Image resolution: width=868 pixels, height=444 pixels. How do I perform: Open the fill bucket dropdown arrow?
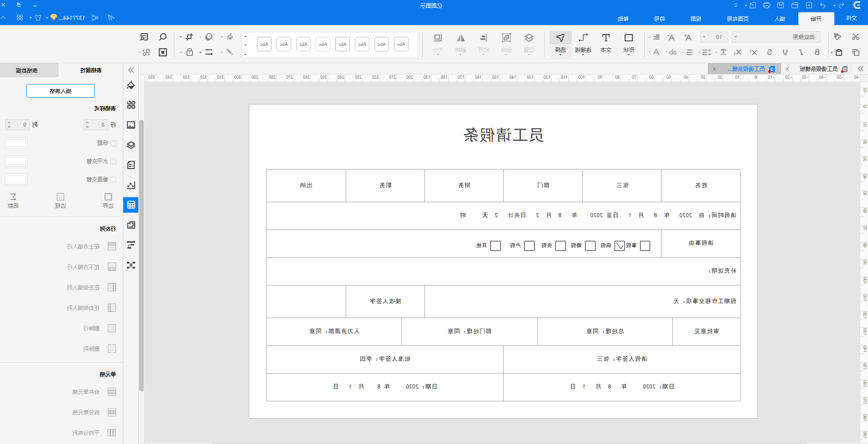(x=222, y=37)
